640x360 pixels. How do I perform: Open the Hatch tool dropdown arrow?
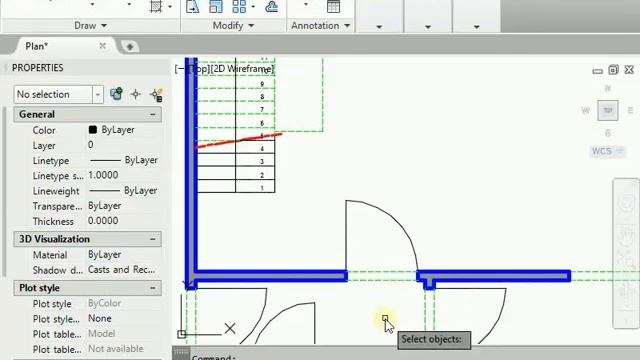pyautogui.click(x=170, y=7)
